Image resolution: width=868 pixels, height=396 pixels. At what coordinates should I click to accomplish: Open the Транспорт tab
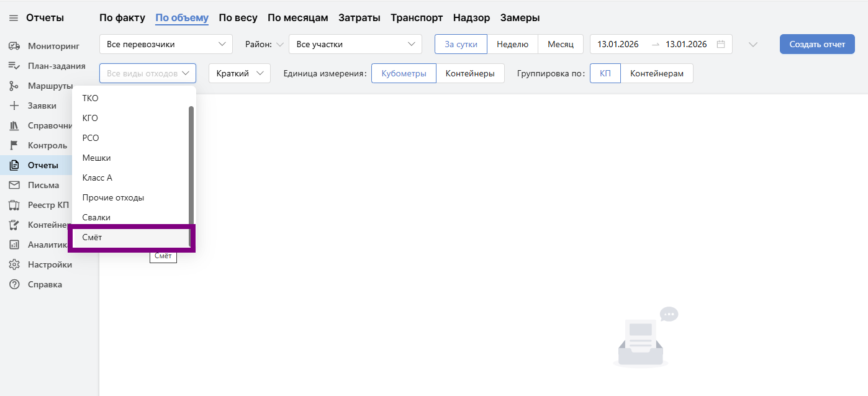click(x=416, y=17)
